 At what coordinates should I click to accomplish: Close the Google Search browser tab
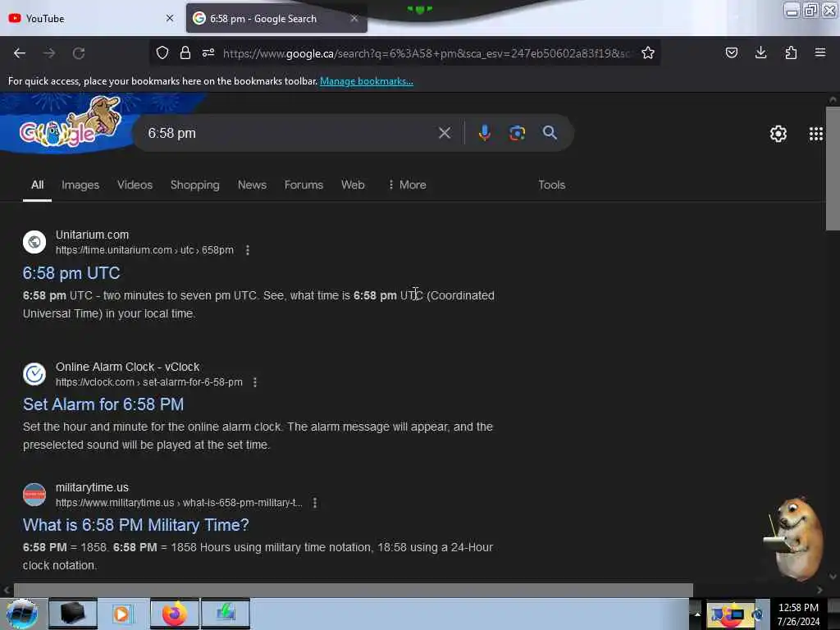click(x=354, y=18)
